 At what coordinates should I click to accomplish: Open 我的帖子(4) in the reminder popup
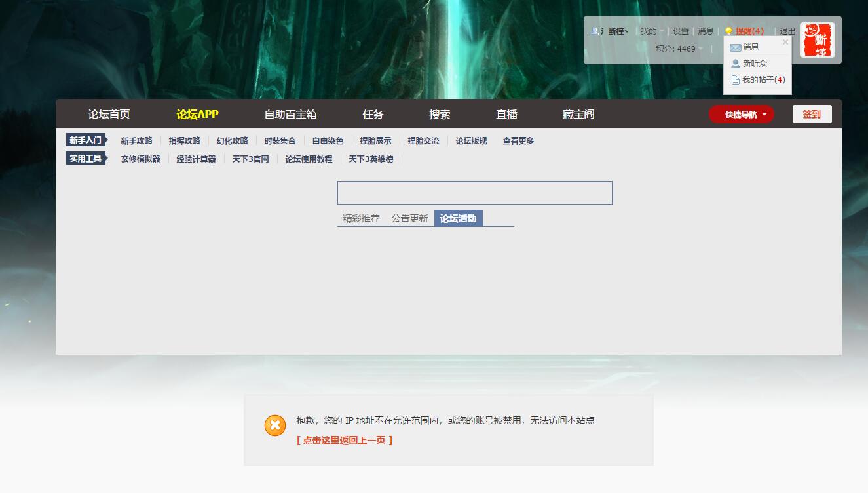click(x=763, y=80)
